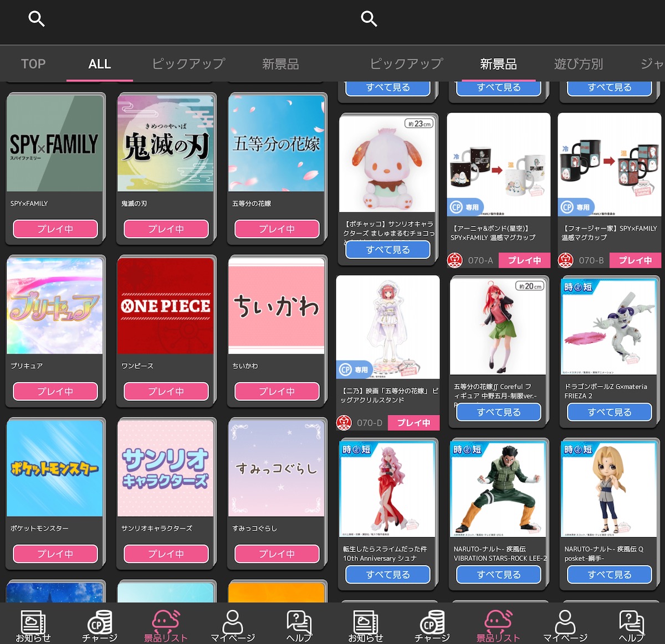Click the red station icon beside 070-B

pos(566,260)
